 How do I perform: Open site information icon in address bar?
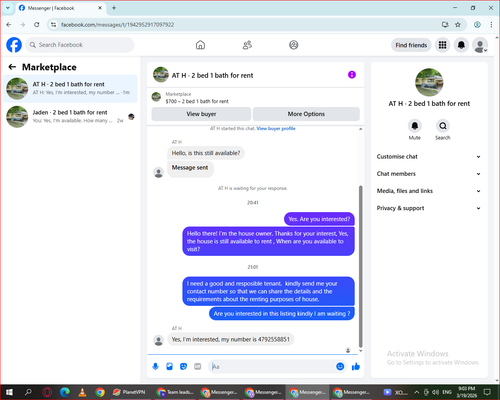tap(53, 25)
